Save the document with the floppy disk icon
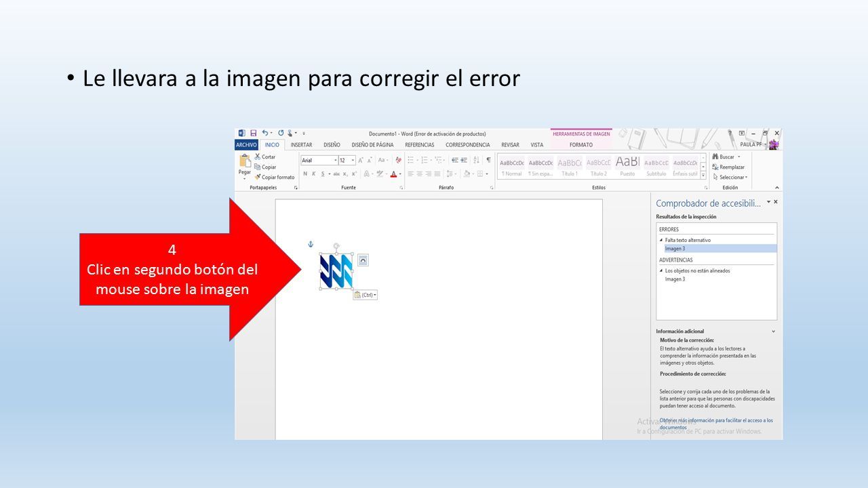The image size is (868, 488). 253,134
